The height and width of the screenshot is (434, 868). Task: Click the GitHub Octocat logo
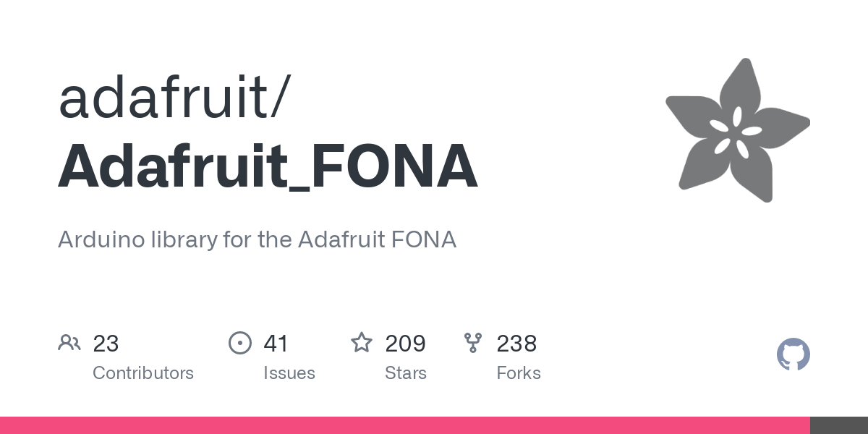click(793, 355)
